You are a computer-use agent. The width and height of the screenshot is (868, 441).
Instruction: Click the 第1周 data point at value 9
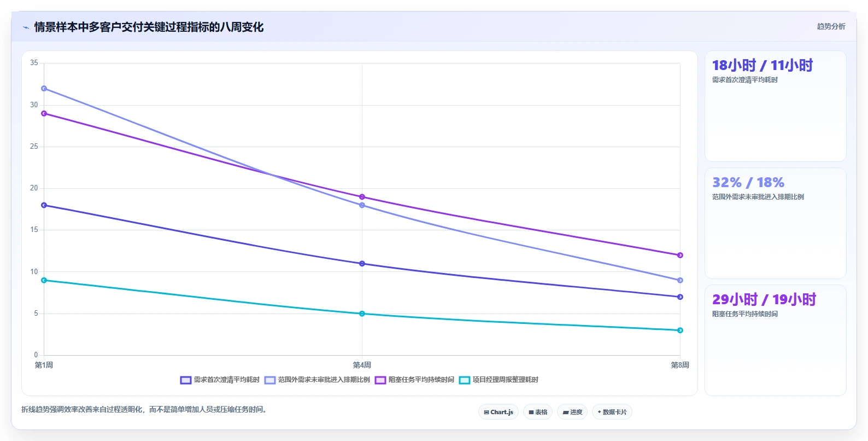(x=44, y=280)
